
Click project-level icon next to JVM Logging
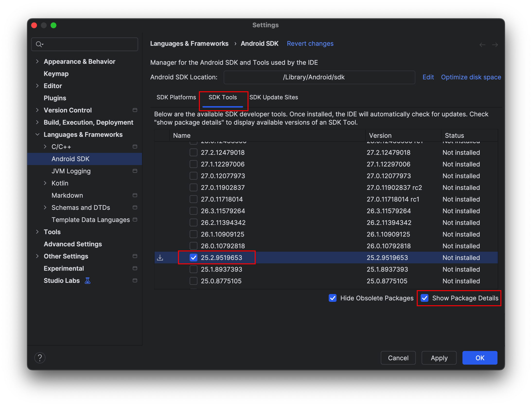click(x=135, y=171)
